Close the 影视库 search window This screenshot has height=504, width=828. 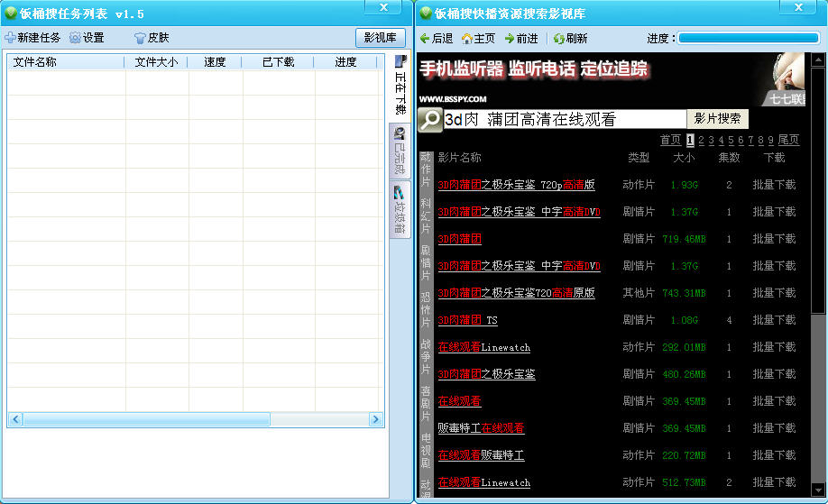click(798, 7)
